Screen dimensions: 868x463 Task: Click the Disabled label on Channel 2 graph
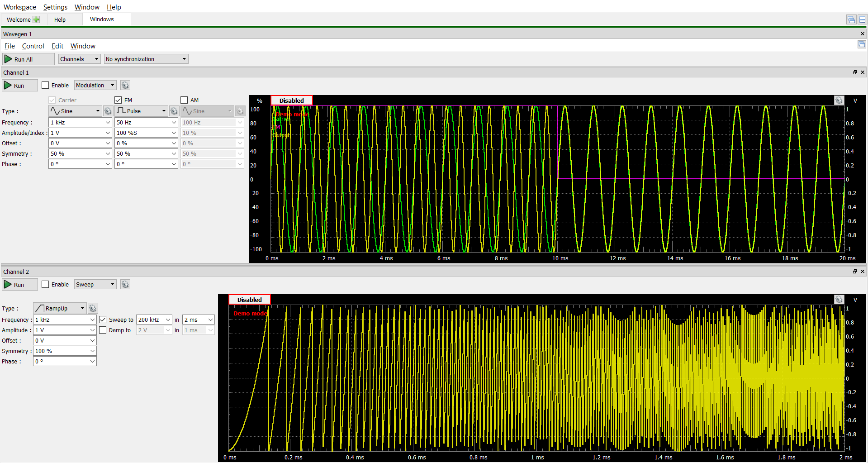pos(250,300)
